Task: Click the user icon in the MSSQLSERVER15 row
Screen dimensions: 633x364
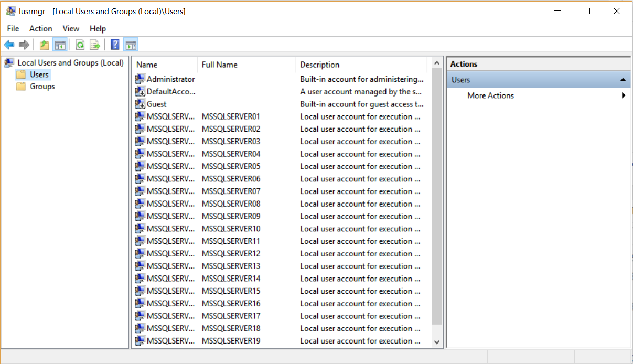Action: point(140,291)
